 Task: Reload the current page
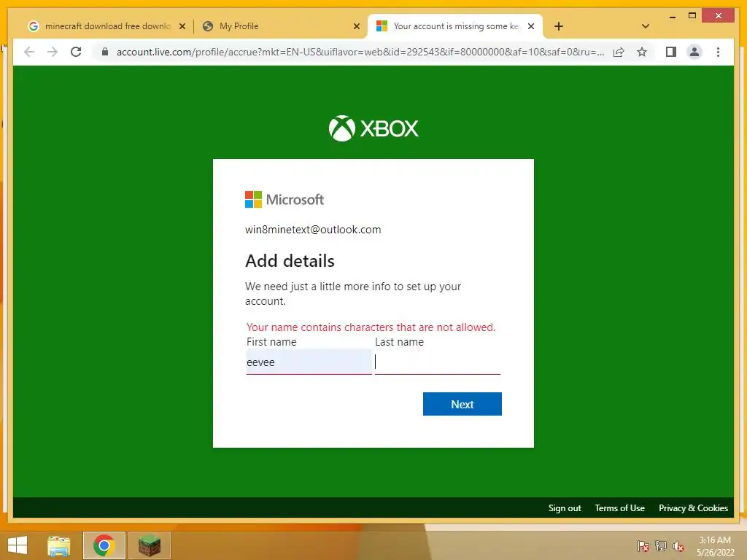pos(76,52)
